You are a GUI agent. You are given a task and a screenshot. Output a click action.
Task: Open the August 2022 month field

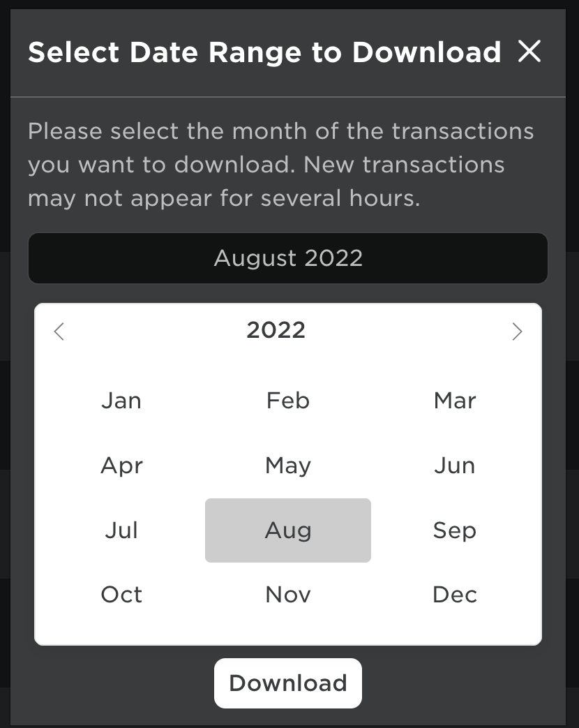tap(288, 258)
